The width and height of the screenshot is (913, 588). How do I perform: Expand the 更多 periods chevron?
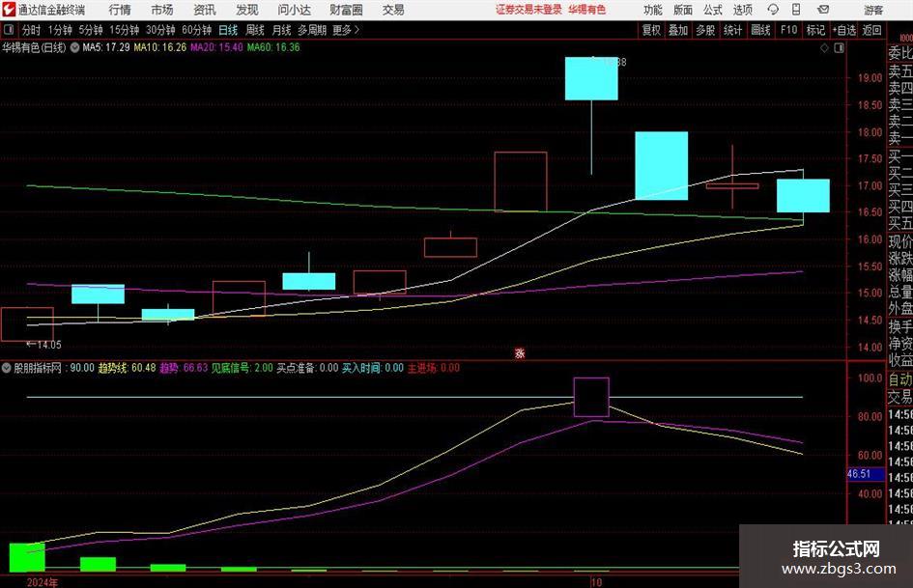click(x=357, y=30)
